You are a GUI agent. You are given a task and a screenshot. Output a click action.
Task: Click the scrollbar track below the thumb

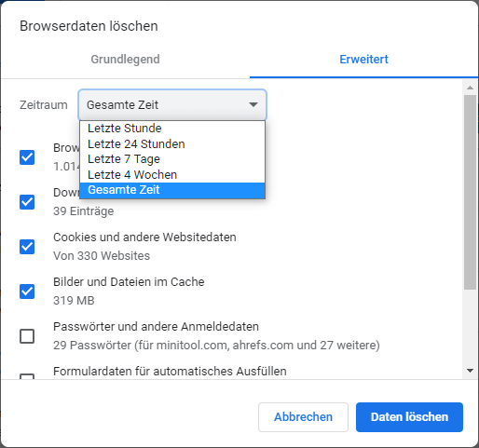pyautogui.click(x=470, y=328)
